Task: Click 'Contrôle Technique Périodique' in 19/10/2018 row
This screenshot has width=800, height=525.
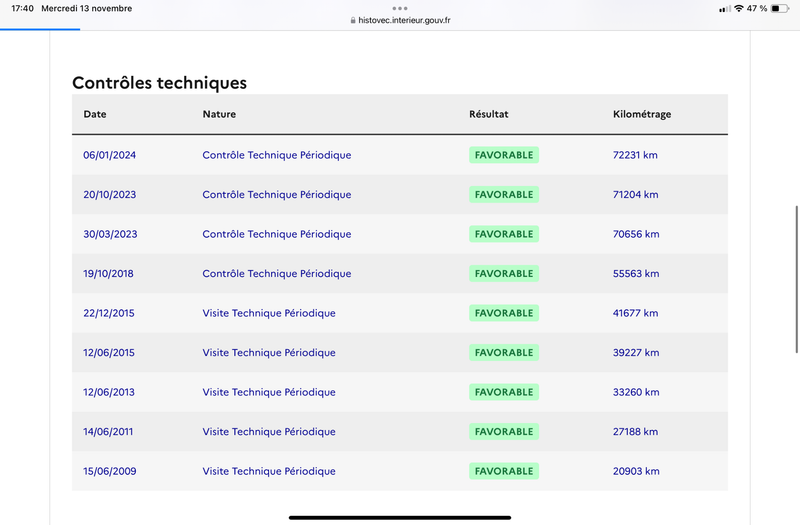Action: click(277, 273)
